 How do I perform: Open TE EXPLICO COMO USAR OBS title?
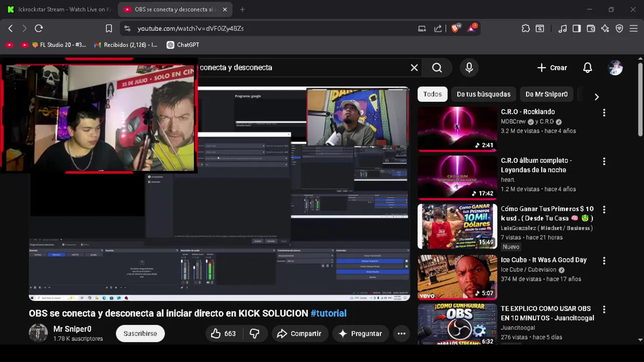click(x=547, y=313)
